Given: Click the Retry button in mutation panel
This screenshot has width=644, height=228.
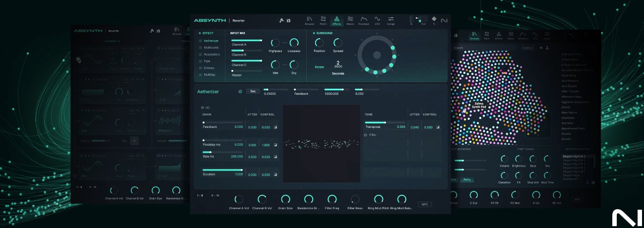Looking at the screenshot, I should coord(466,179).
